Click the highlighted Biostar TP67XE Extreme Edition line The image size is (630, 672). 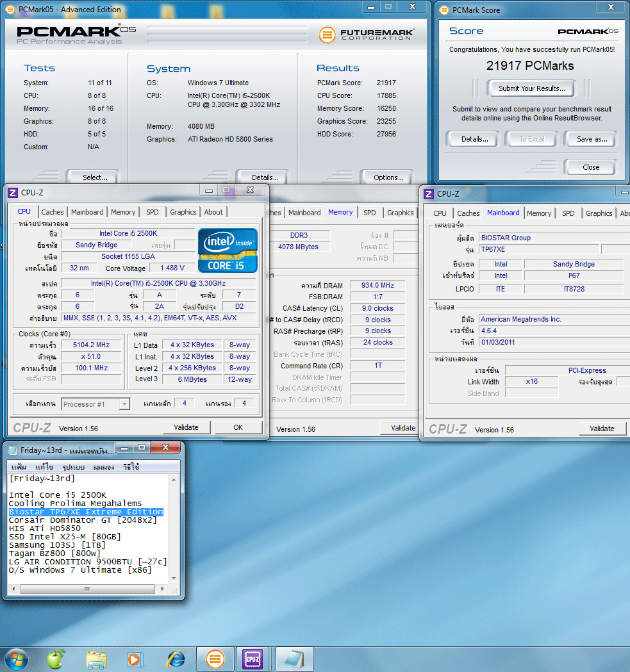[x=86, y=512]
